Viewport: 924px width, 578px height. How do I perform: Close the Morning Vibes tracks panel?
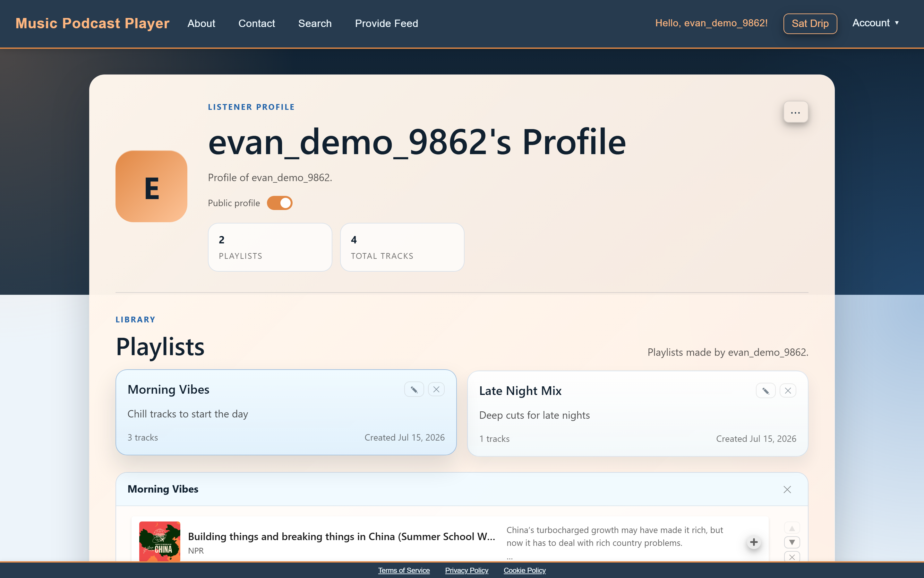click(x=787, y=489)
